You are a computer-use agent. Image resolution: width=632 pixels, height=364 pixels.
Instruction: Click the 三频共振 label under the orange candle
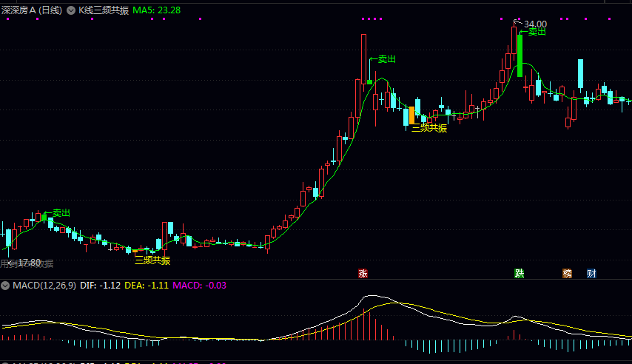point(429,128)
